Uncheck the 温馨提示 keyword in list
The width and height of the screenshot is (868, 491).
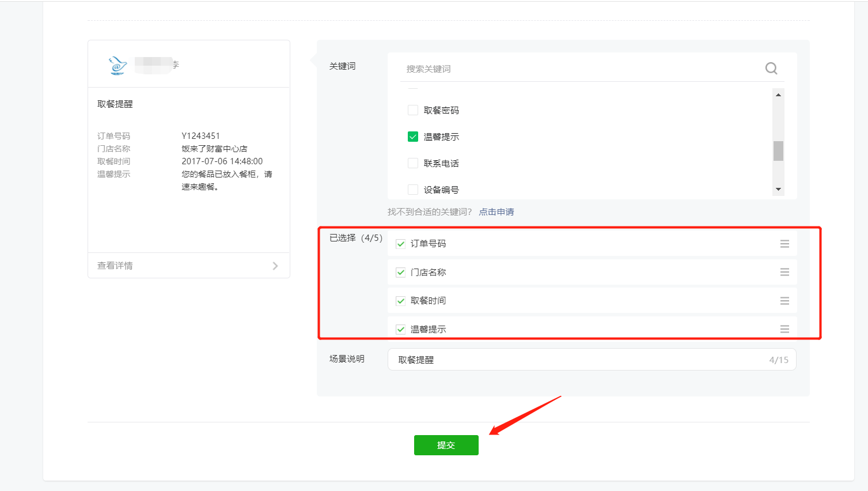(413, 137)
